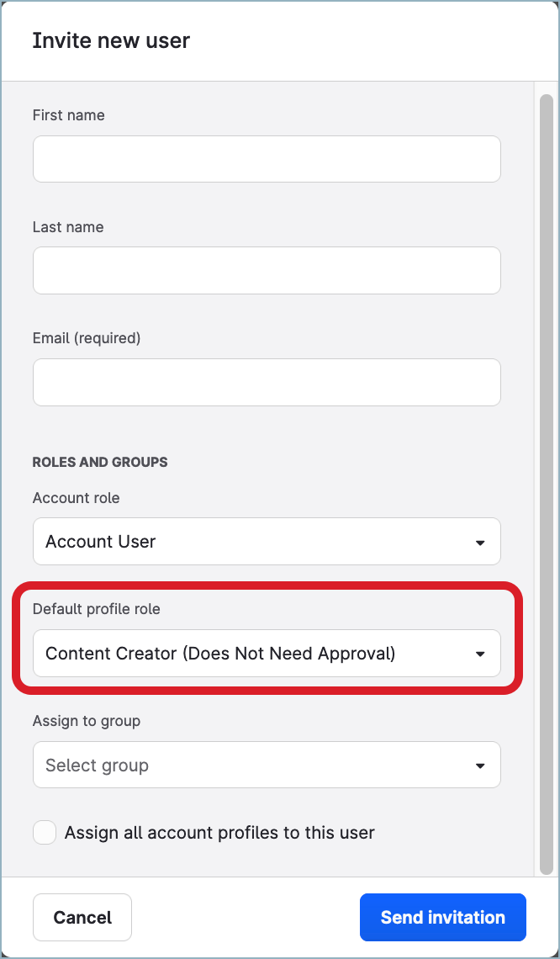Click inside the Last name field
This screenshot has height=959, width=560.
click(267, 270)
